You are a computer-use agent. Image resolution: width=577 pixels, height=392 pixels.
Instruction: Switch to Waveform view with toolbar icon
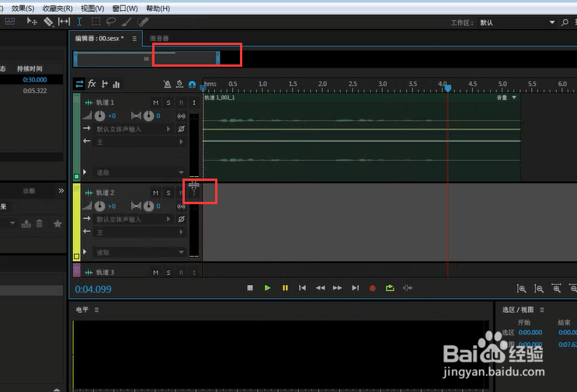coord(10,21)
